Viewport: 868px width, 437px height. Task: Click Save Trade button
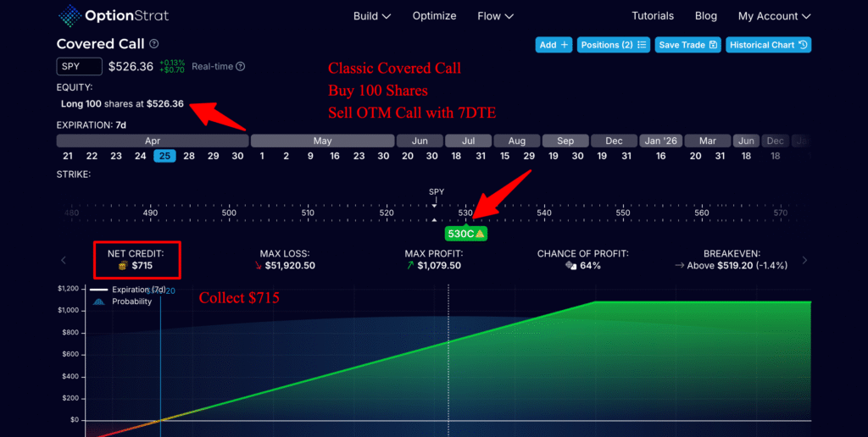coord(687,45)
